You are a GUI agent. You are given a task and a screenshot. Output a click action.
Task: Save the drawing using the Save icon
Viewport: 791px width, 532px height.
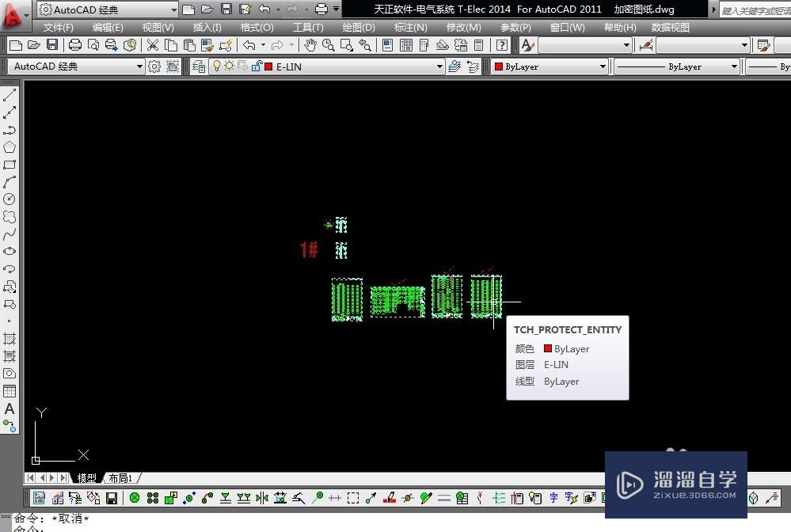click(51, 45)
